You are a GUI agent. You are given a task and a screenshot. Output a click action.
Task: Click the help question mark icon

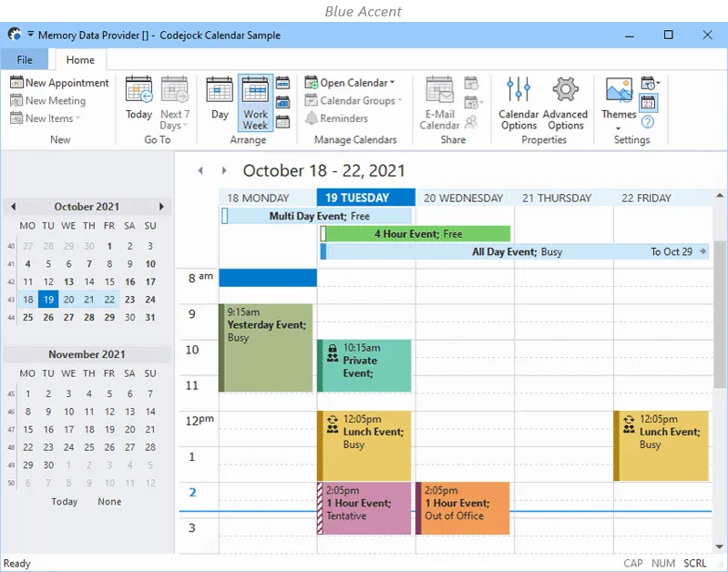(648, 121)
